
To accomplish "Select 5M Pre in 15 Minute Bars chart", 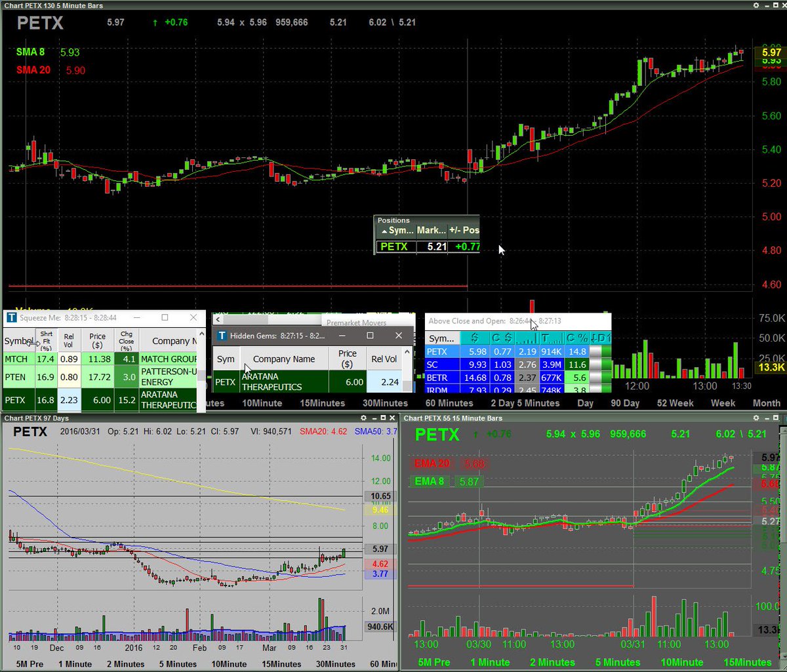I will (x=434, y=662).
